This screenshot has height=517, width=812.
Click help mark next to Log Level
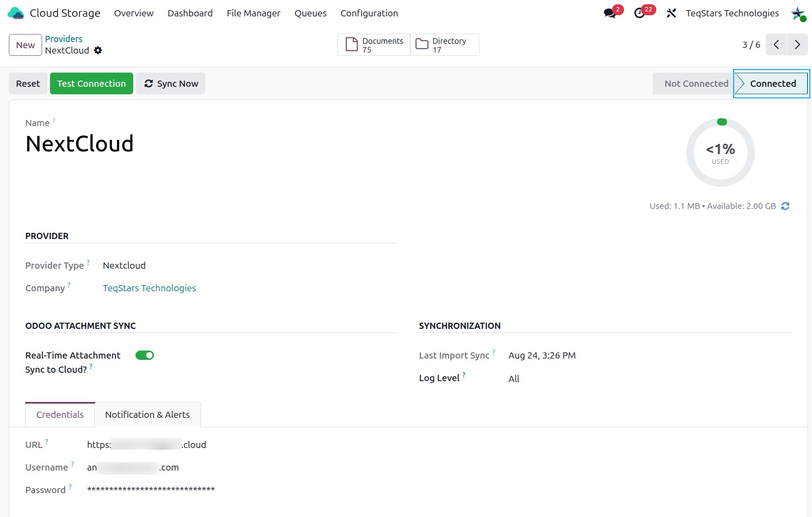(464, 375)
